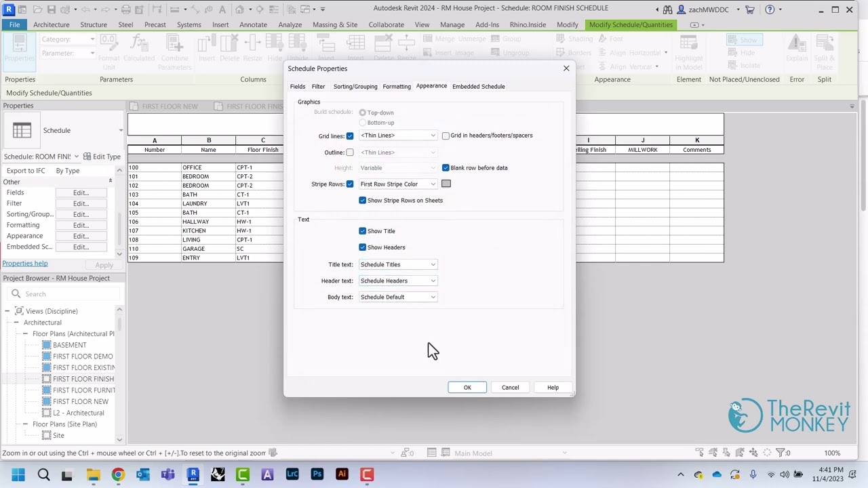The height and width of the screenshot is (488, 868).
Task: Open Windows Start menu
Action: click(x=18, y=474)
